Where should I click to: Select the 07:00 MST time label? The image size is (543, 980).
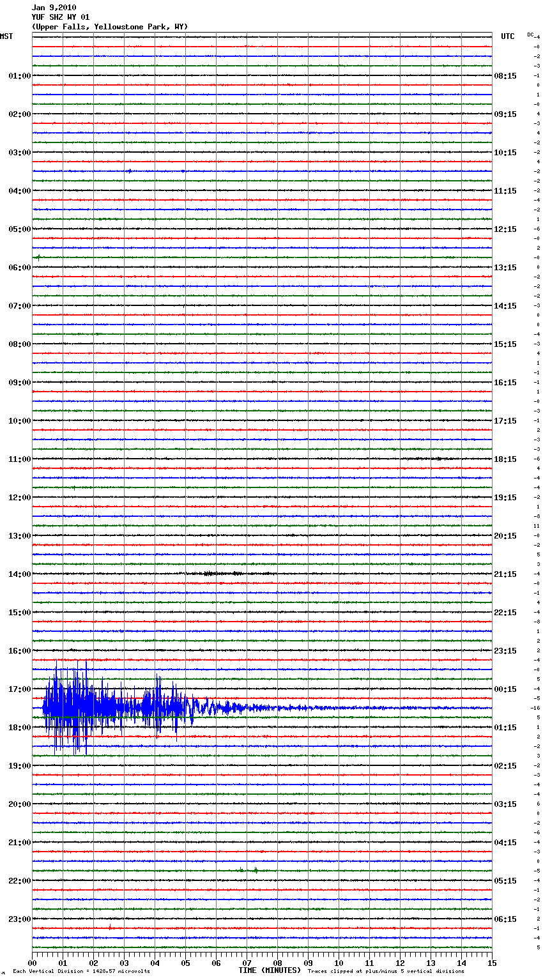(20, 306)
